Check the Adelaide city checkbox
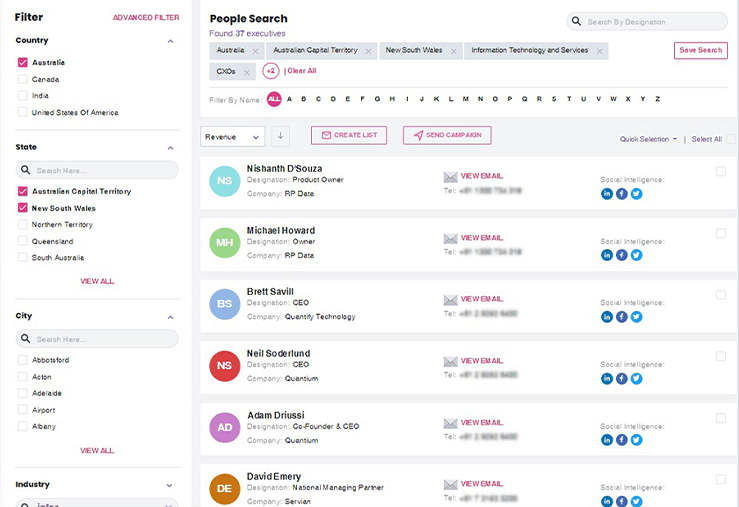Screen dimensions: 739x507 (x=23, y=393)
